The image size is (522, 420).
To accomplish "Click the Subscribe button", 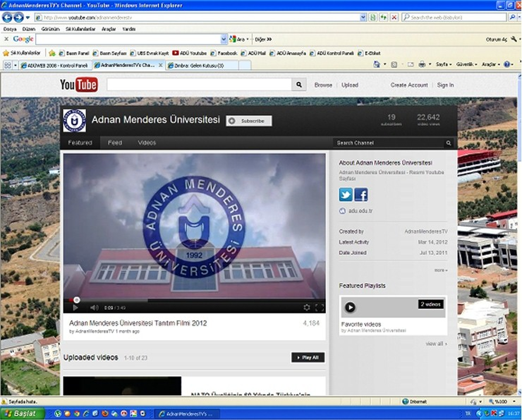I will [x=249, y=121].
